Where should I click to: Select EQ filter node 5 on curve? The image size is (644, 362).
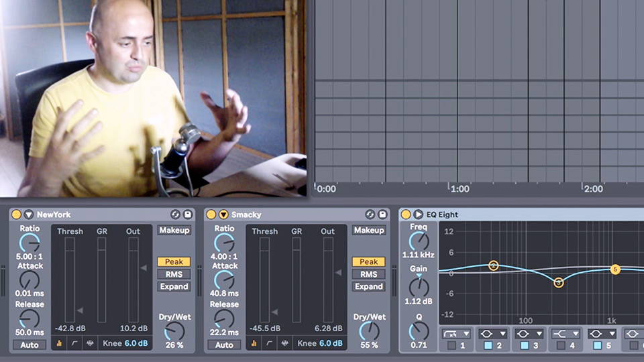tap(615, 269)
